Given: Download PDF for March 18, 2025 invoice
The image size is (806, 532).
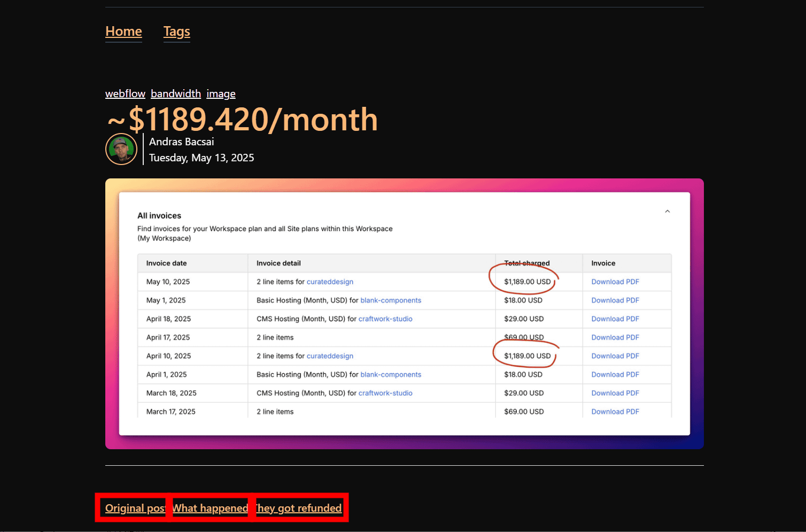Looking at the screenshot, I should pos(615,393).
